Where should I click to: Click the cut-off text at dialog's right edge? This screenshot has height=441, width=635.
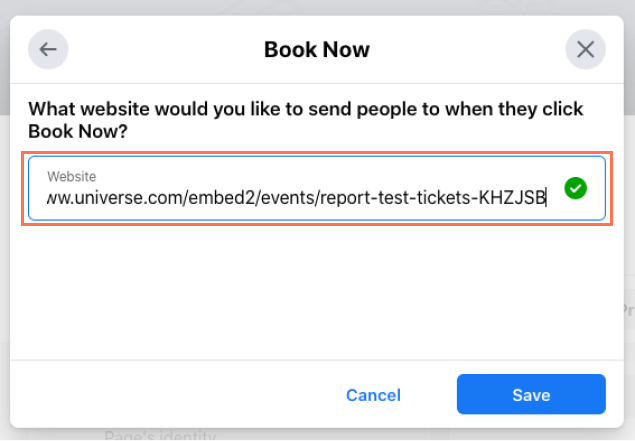[629, 310]
